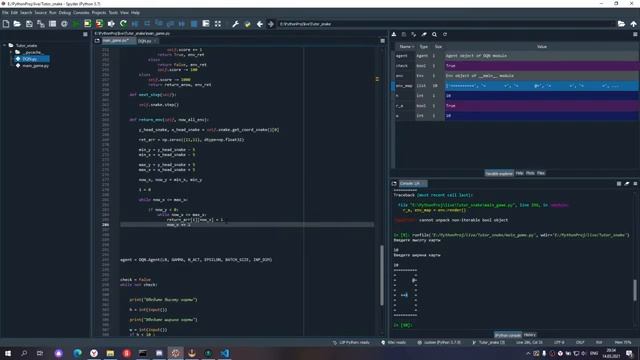Click the console vertical scrollbar

(x=635, y=290)
